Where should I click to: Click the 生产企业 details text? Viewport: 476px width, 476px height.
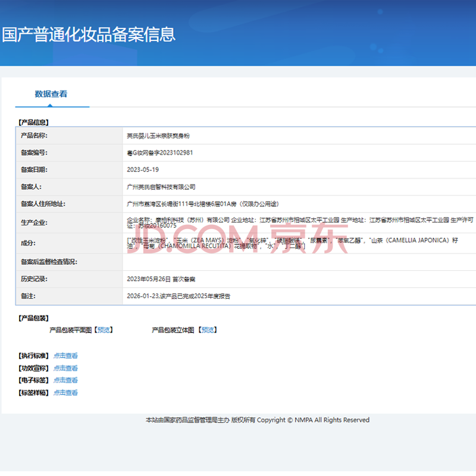(x=300, y=223)
